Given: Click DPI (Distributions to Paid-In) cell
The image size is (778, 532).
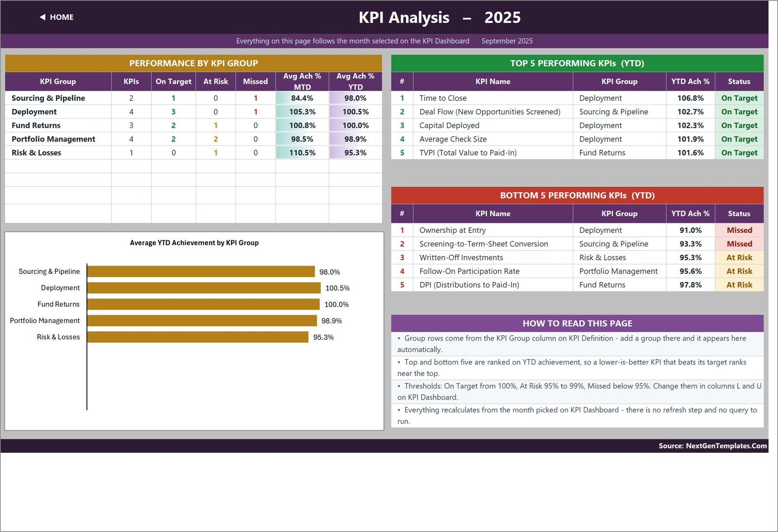Looking at the screenshot, I should coord(493,285).
